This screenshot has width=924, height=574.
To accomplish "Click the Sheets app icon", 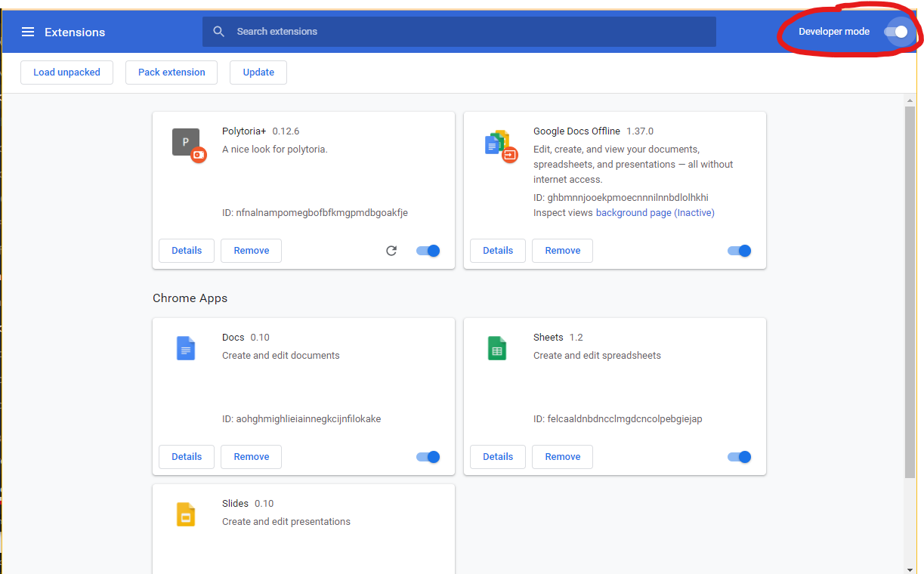I will tap(497, 348).
